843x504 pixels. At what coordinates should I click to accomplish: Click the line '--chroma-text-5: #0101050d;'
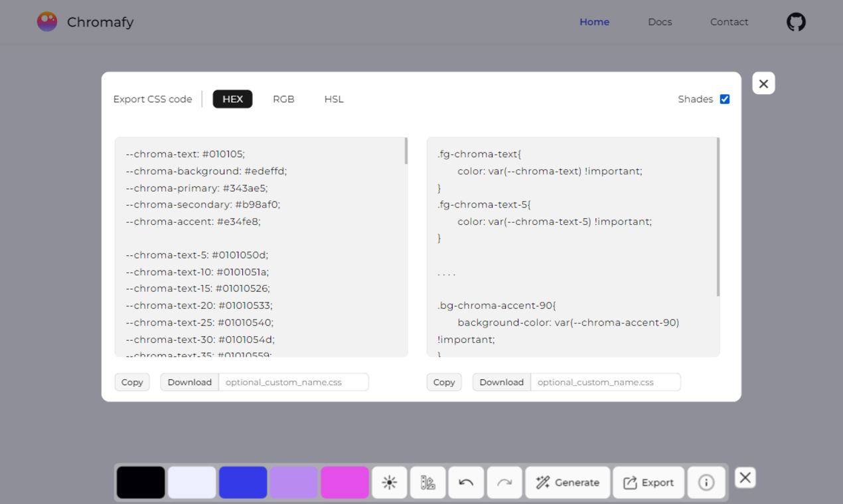(x=196, y=255)
